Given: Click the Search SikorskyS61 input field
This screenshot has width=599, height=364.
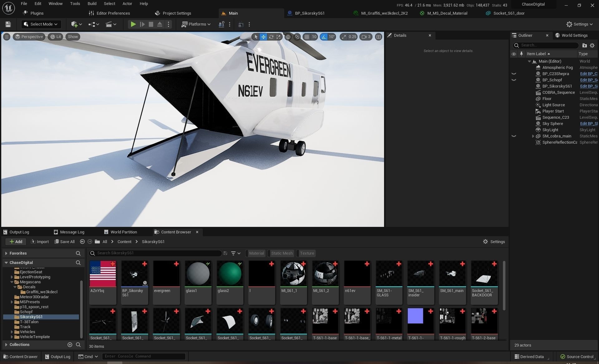Looking at the screenshot, I should 156,253.
